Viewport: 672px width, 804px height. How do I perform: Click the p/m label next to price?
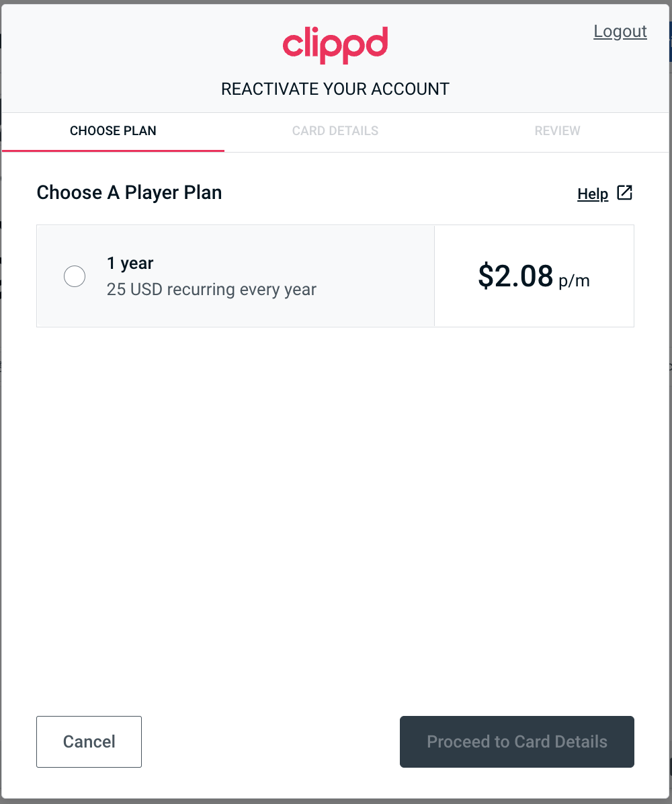click(x=575, y=281)
